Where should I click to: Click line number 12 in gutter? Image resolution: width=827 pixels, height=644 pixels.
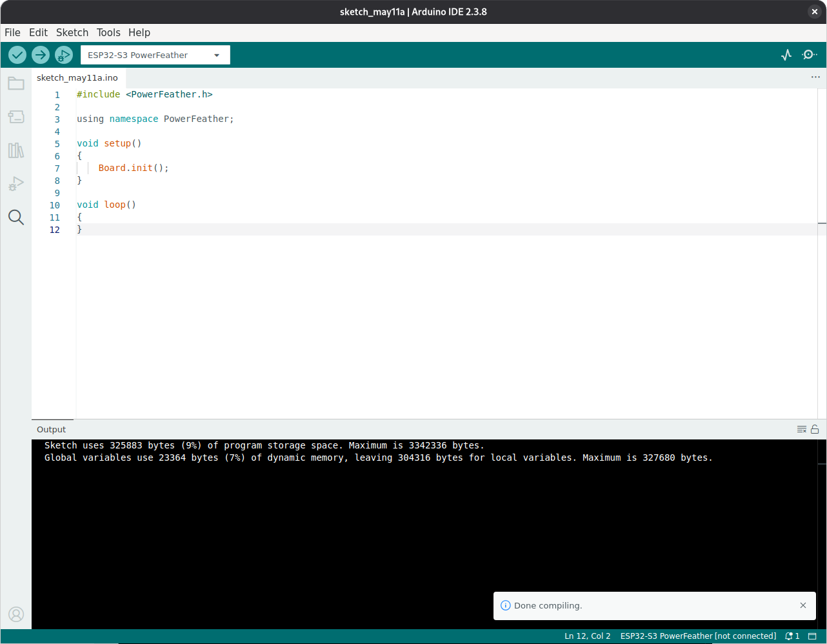point(55,230)
